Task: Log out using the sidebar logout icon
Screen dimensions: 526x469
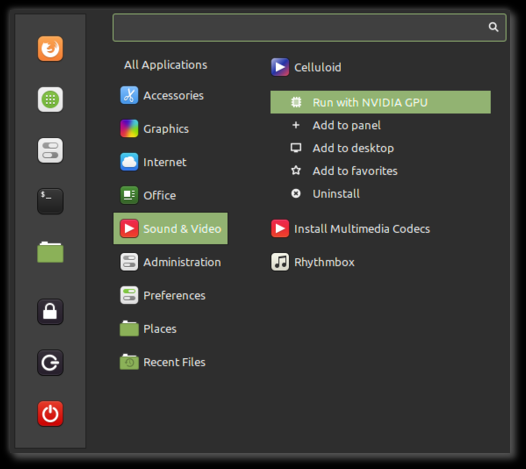Action: point(50,362)
